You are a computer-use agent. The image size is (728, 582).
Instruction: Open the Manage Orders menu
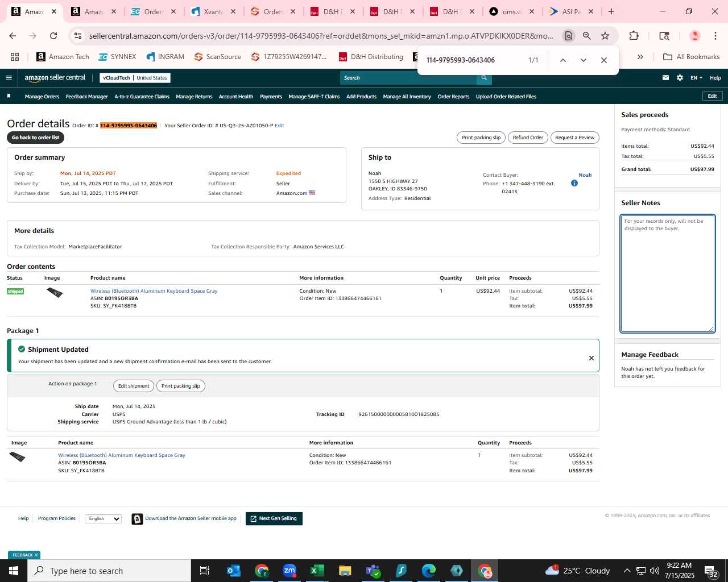tap(42, 97)
